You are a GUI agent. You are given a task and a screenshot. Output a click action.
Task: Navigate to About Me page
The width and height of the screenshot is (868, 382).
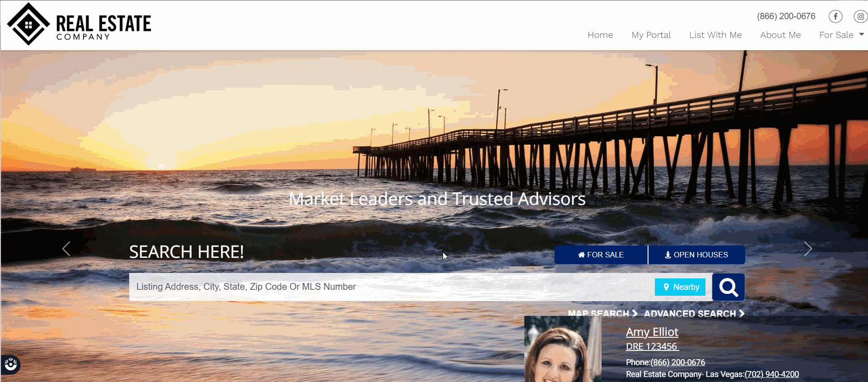[x=780, y=35]
